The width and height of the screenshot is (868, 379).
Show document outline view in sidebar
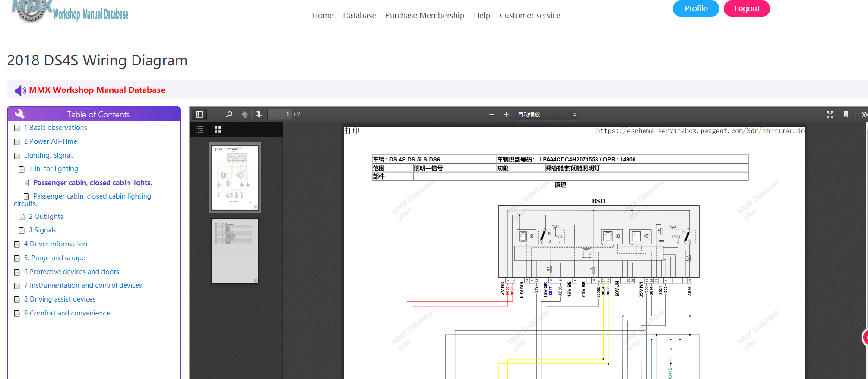pyautogui.click(x=199, y=129)
